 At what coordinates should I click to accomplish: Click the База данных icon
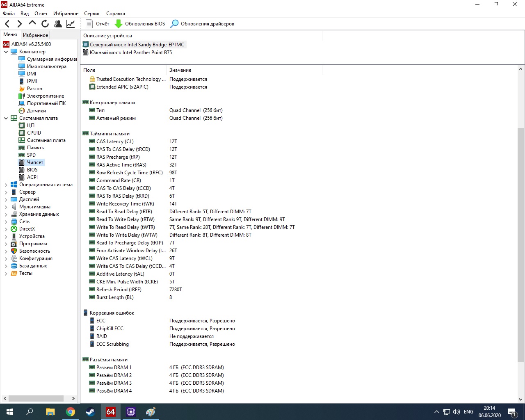click(x=14, y=266)
